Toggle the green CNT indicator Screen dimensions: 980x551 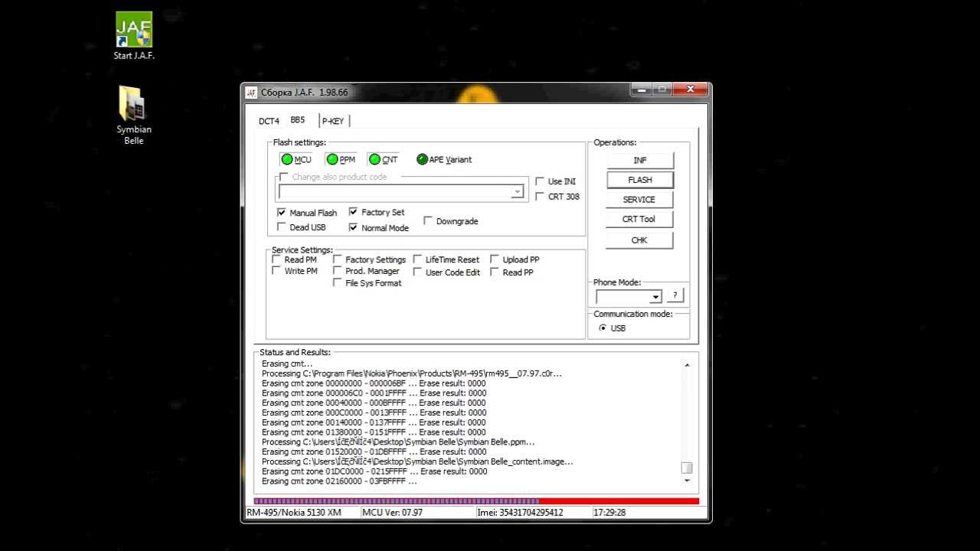[374, 159]
